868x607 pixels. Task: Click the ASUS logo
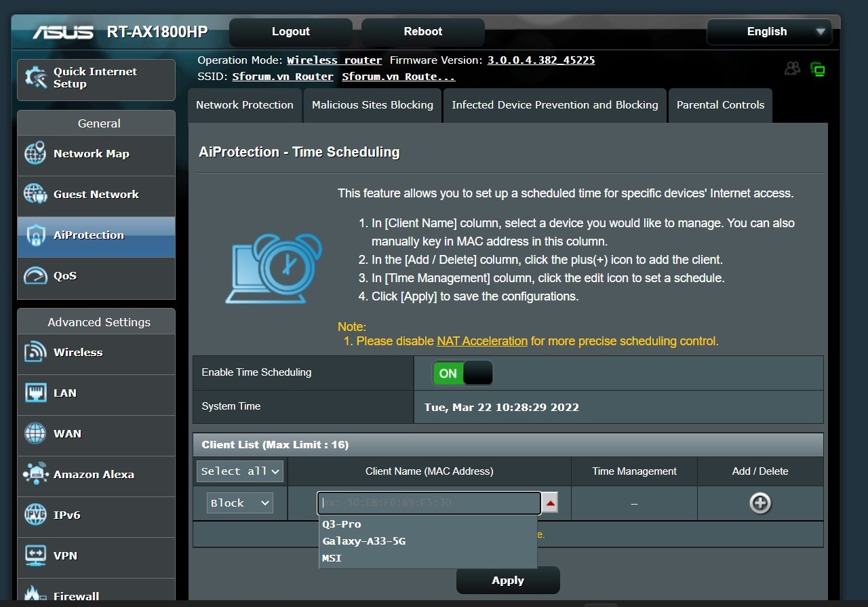[x=63, y=32]
